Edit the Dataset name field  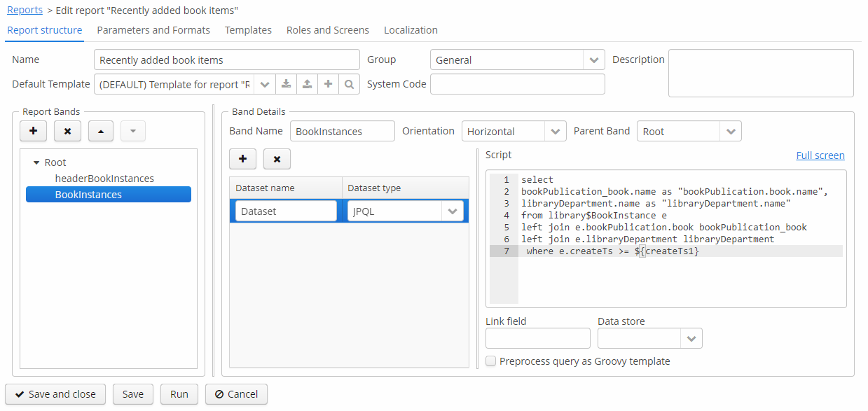point(286,211)
